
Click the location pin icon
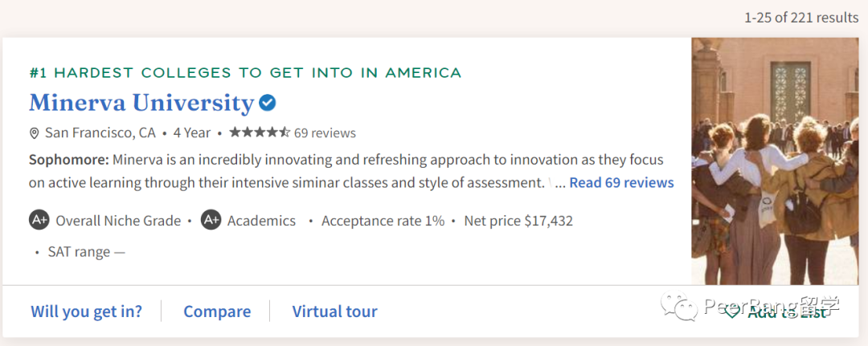pos(35,133)
